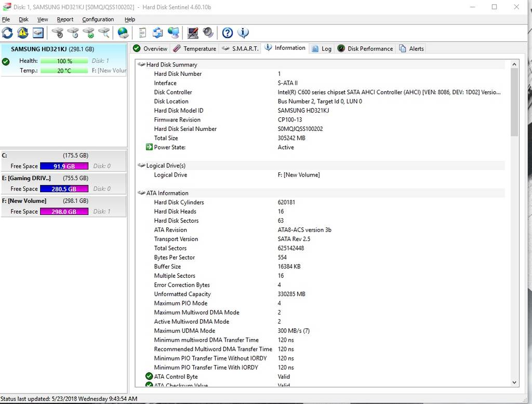Click the Hard Disk Sentinel title bar icon
This screenshot has width=532, height=404.
point(7,7)
